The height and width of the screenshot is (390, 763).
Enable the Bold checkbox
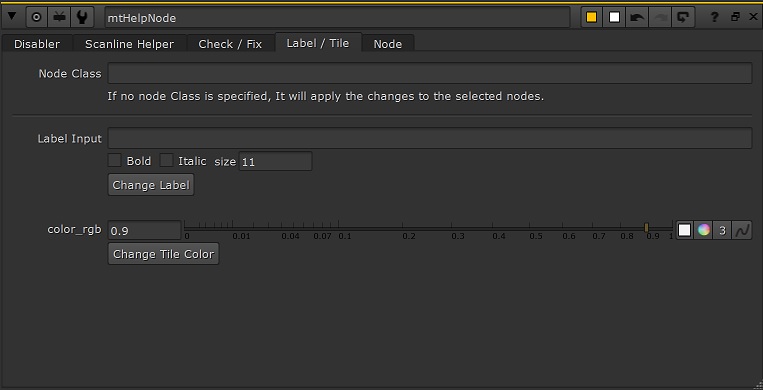(x=114, y=160)
